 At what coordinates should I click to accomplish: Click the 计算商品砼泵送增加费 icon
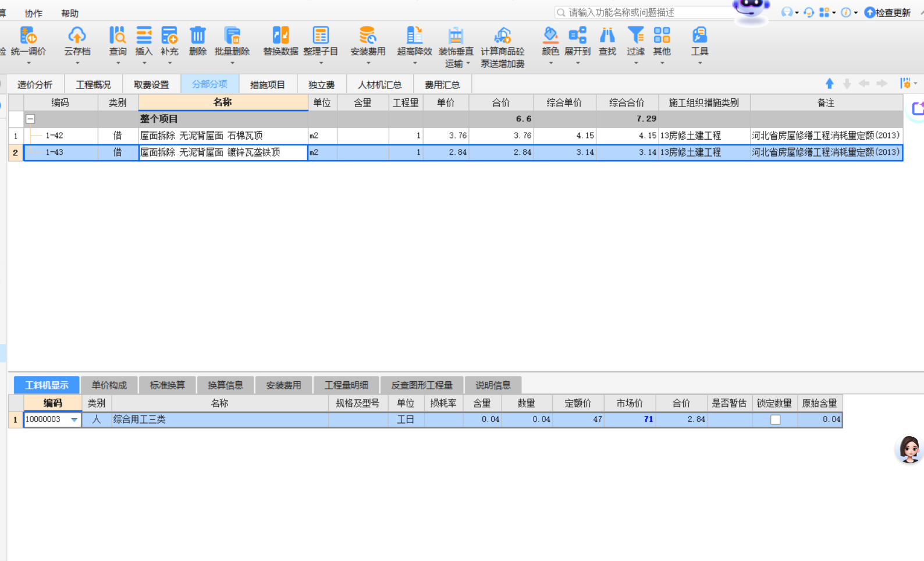point(502,35)
